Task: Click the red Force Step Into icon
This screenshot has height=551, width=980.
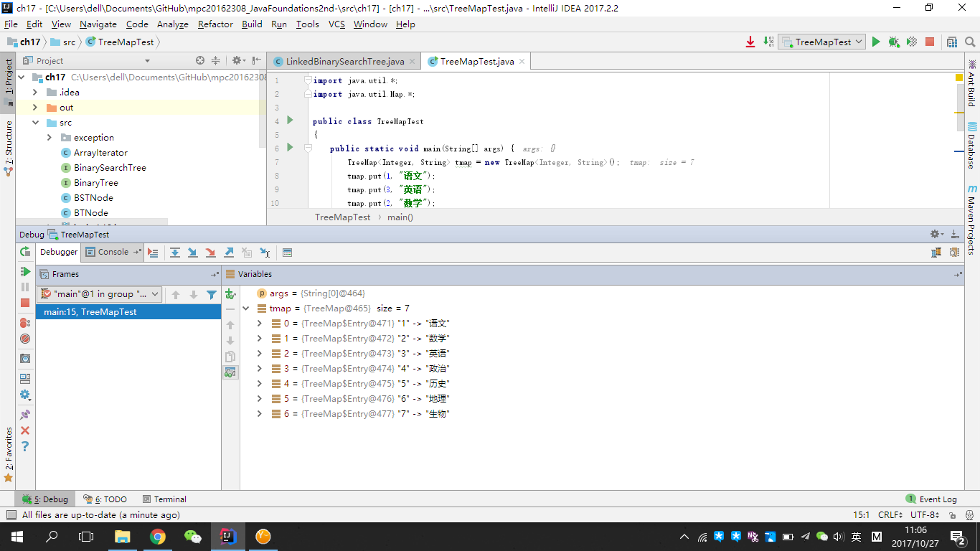Action: (x=211, y=253)
